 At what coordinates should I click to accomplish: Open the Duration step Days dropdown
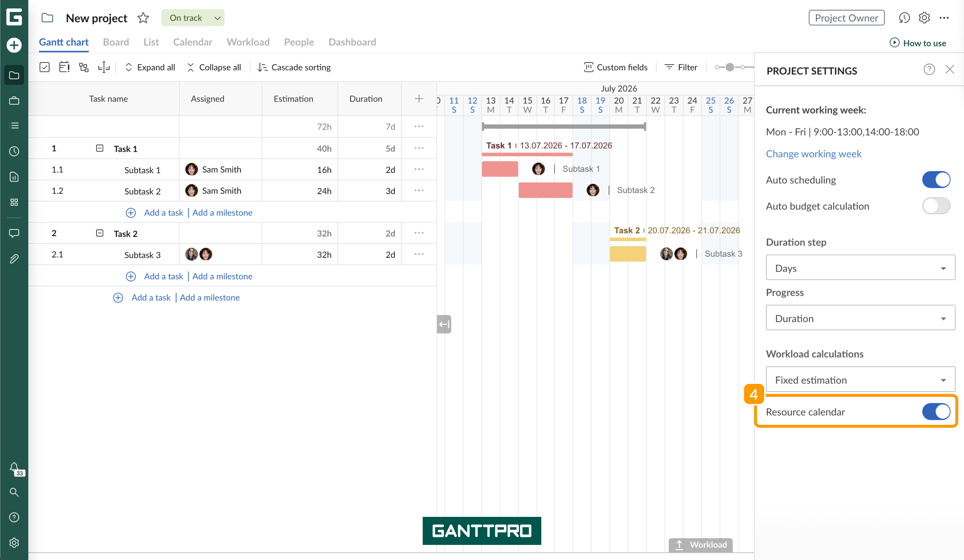click(860, 268)
